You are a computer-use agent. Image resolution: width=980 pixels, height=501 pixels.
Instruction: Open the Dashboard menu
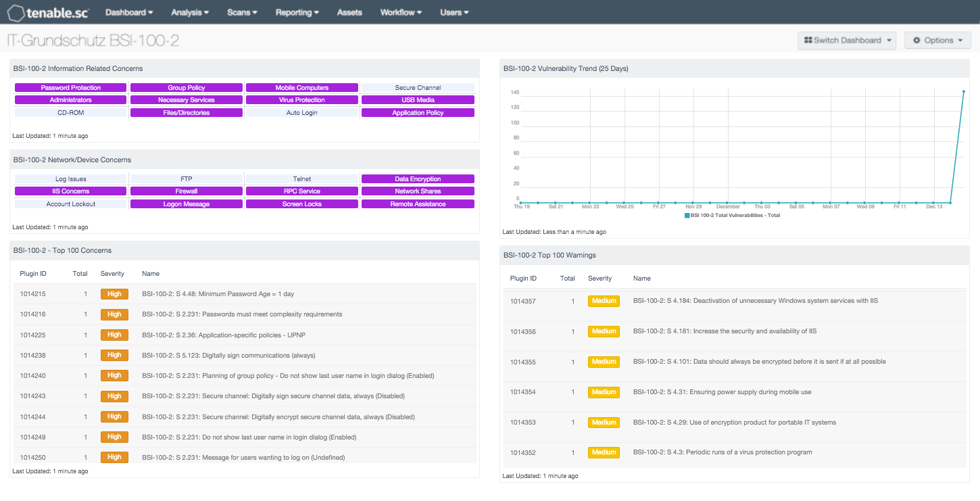pos(129,12)
